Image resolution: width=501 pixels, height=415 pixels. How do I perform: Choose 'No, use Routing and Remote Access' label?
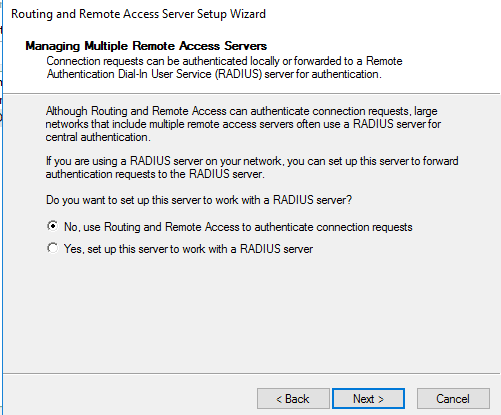(x=238, y=227)
